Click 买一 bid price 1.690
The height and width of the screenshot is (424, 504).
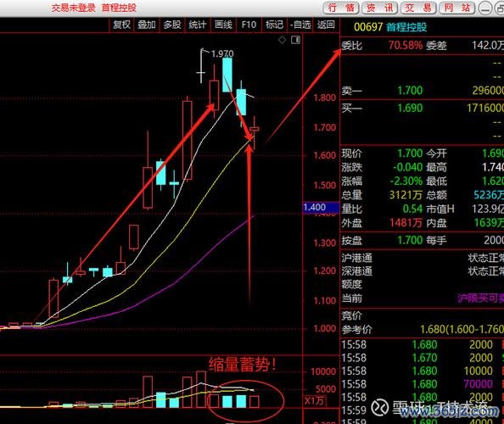coord(410,108)
